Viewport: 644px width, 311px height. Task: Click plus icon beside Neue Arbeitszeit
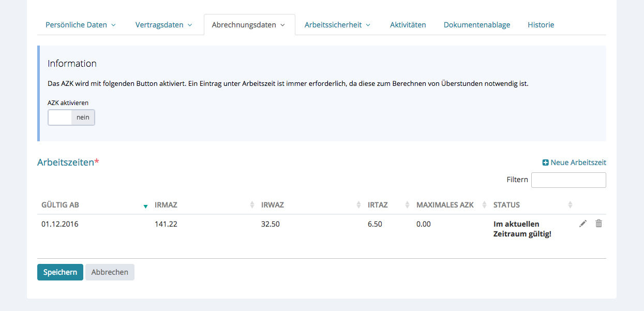[545, 162]
